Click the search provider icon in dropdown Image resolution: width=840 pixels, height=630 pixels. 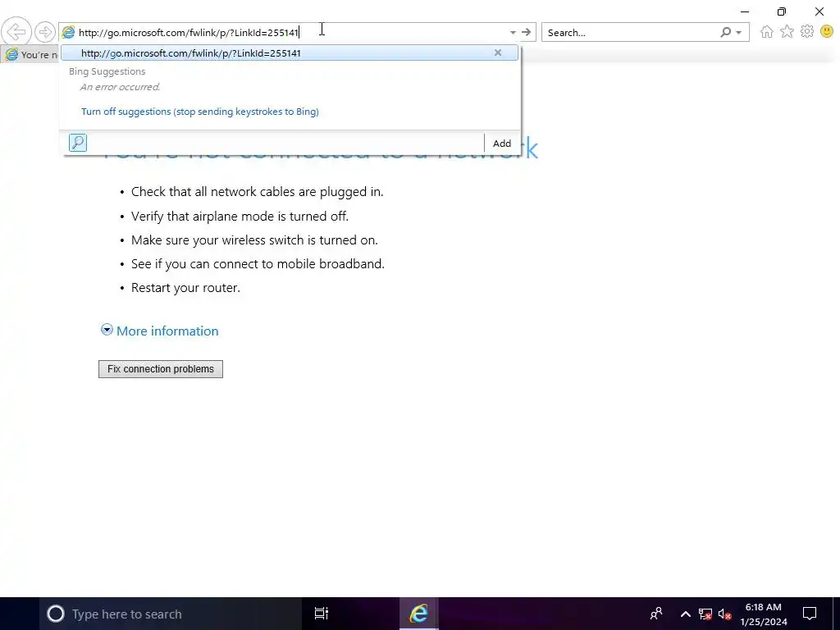pyautogui.click(x=78, y=143)
